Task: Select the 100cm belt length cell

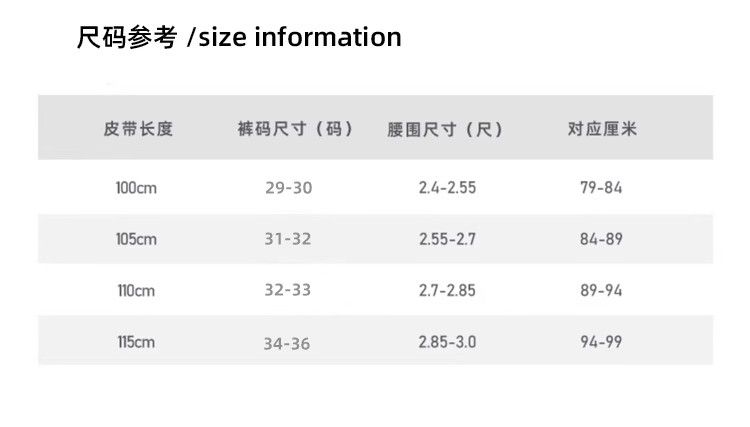Action: tap(136, 188)
